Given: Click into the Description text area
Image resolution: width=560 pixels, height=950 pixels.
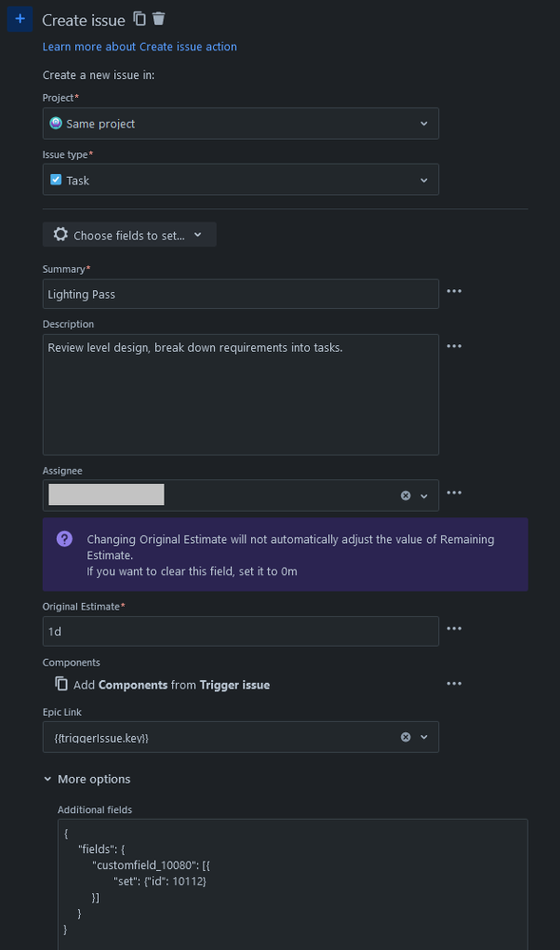Looking at the screenshot, I should 241,395.
